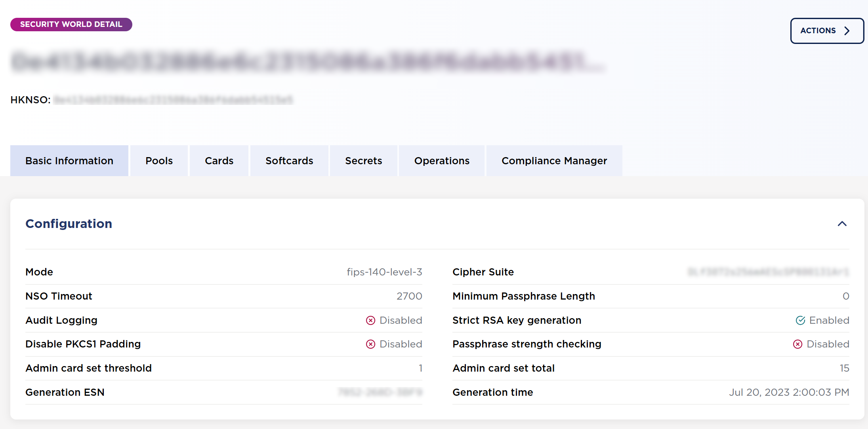This screenshot has height=429, width=868.
Task: Click the Passphrase strength checking disabled icon
Action: 797,344
